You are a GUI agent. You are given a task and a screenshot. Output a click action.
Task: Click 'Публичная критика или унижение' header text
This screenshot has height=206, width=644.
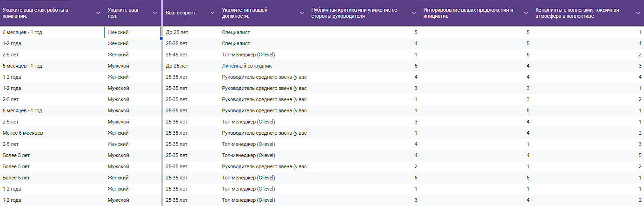(x=354, y=13)
